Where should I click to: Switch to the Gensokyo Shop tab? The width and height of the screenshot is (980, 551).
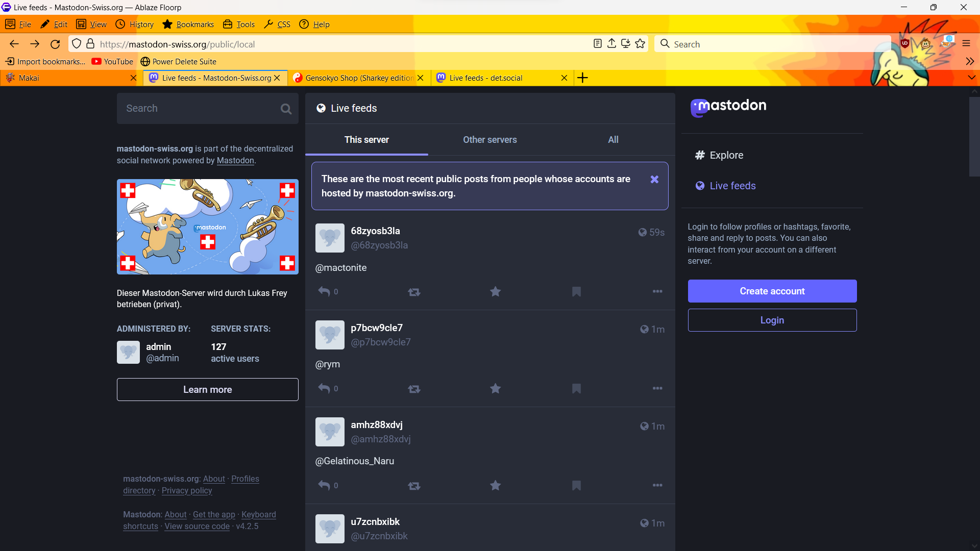tap(359, 78)
